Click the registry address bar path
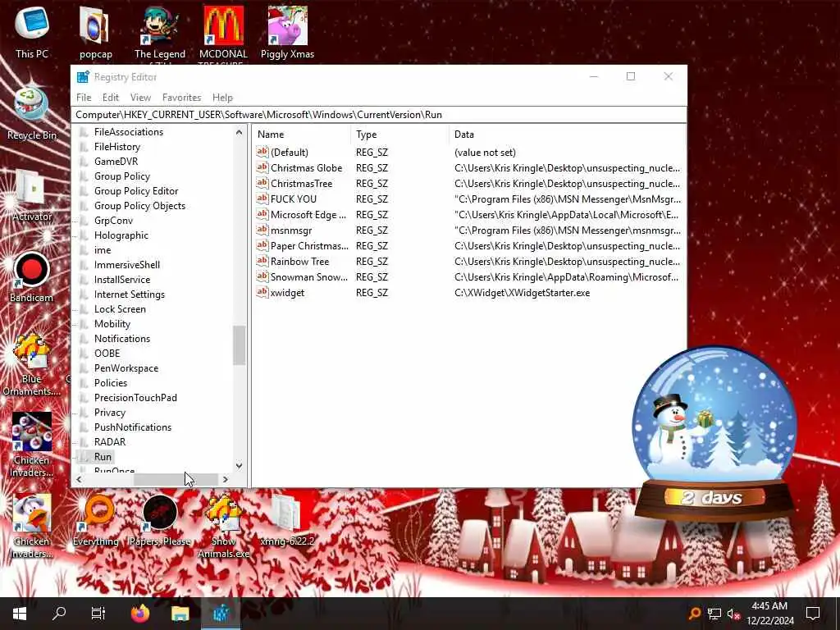This screenshot has width=840, height=630. coord(378,115)
